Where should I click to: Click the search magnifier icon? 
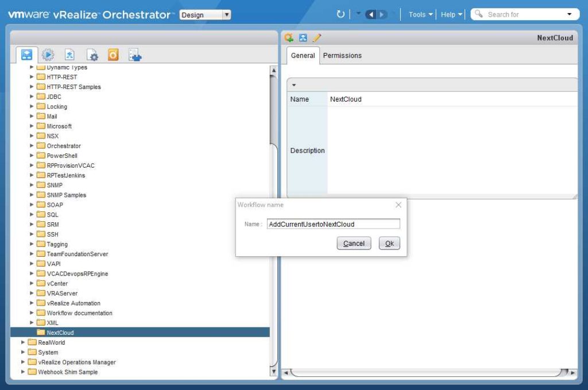pos(478,14)
